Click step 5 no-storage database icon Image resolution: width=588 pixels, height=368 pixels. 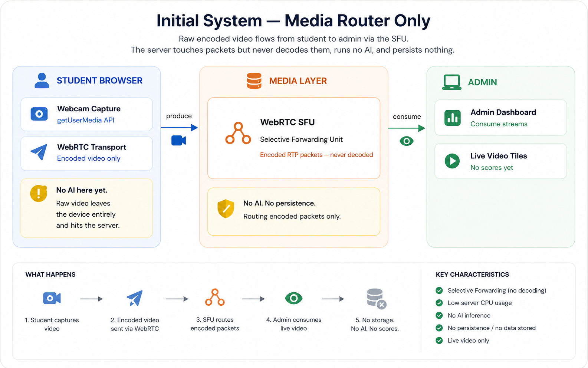click(376, 299)
